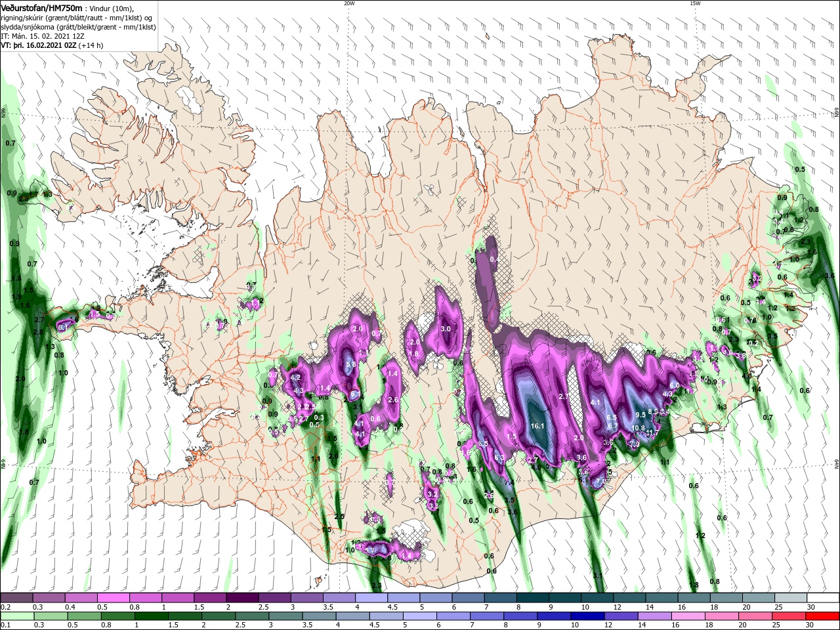The image size is (840, 630).
Task: Click the light gray 25–30 swatch in top legend row
Action: 790,598
